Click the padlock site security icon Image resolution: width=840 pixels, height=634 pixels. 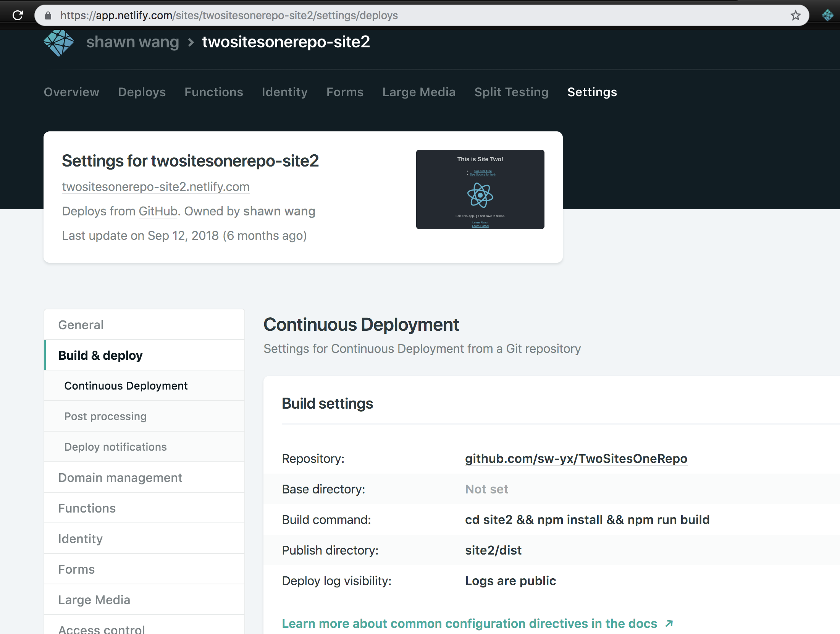coord(48,15)
